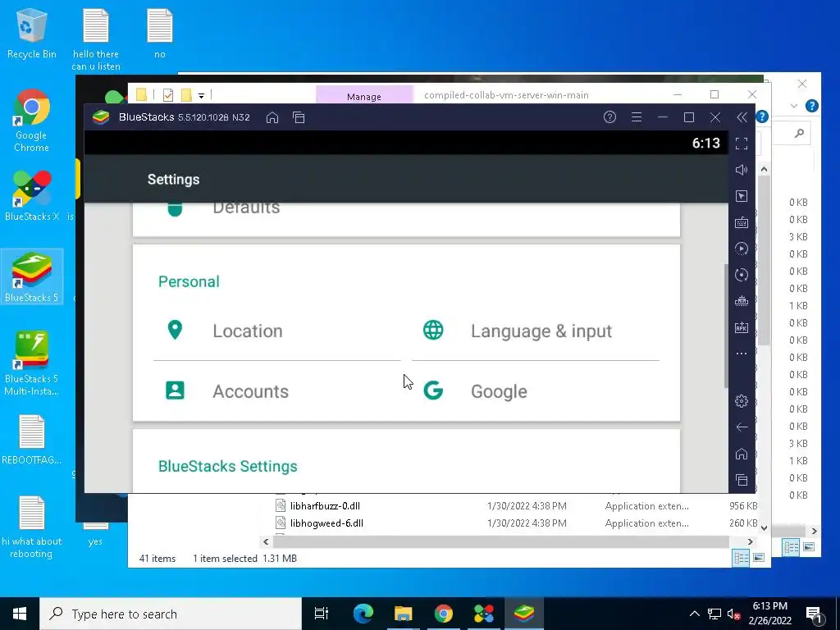
Task: Open keyboard controls icon in BlueStacks sidebar
Action: click(742, 222)
